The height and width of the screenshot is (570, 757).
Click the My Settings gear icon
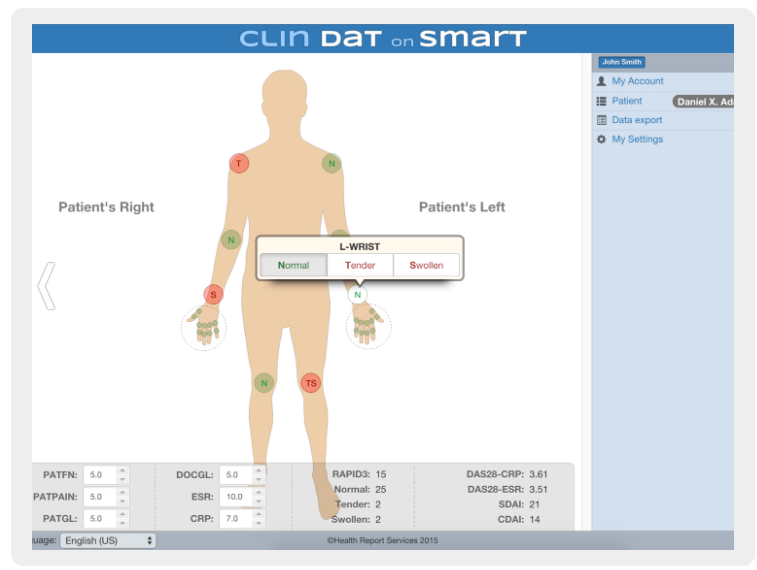pos(601,139)
